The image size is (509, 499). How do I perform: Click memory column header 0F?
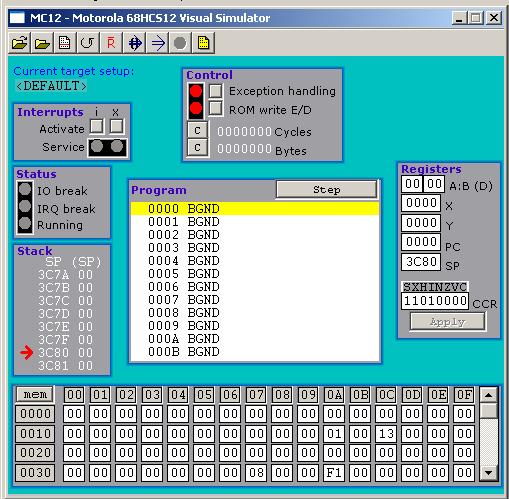tap(464, 395)
